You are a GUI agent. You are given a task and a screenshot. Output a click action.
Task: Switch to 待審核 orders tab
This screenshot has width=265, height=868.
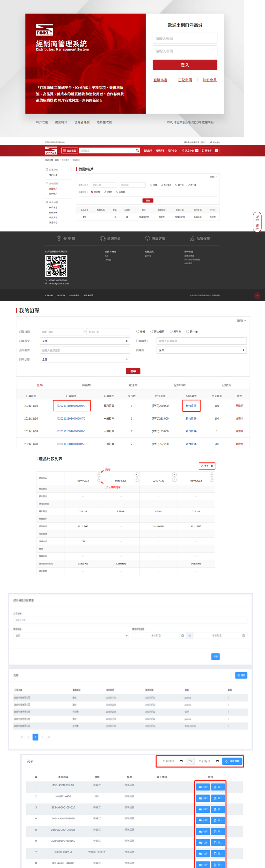[x=86, y=385]
